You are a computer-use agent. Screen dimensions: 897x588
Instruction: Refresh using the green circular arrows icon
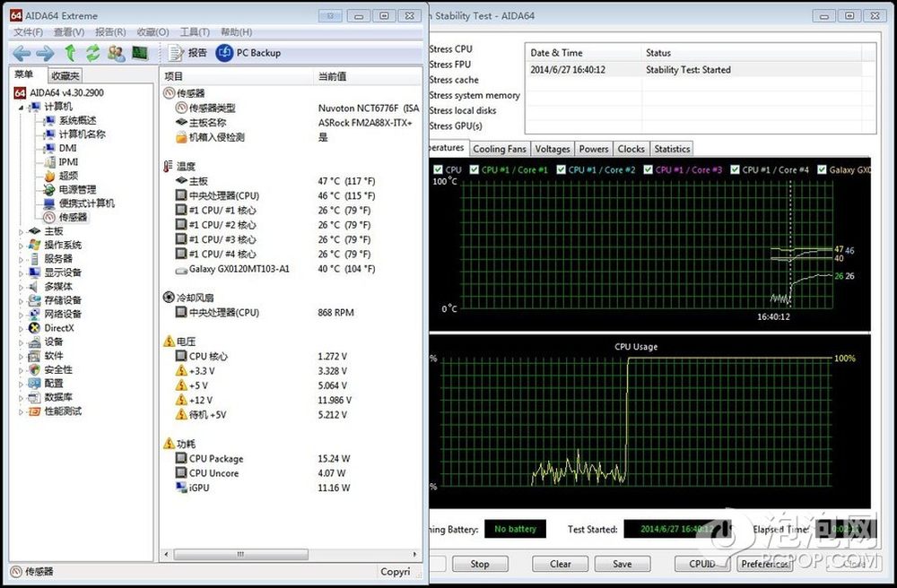pos(92,53)
